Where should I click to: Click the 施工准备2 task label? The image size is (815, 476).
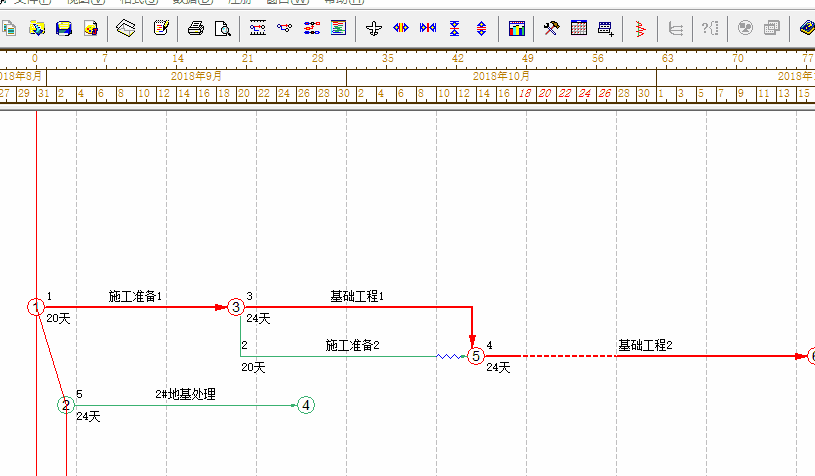pos(352,345)
